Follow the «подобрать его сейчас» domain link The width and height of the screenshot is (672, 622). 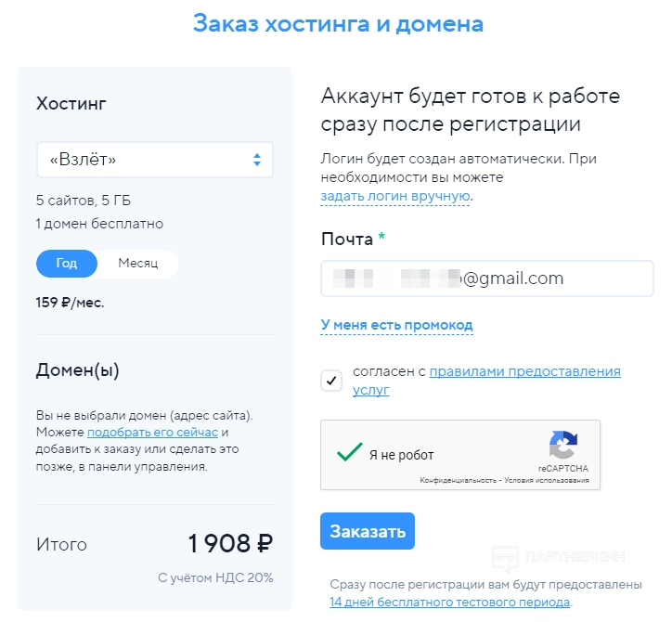pos(152,433)
